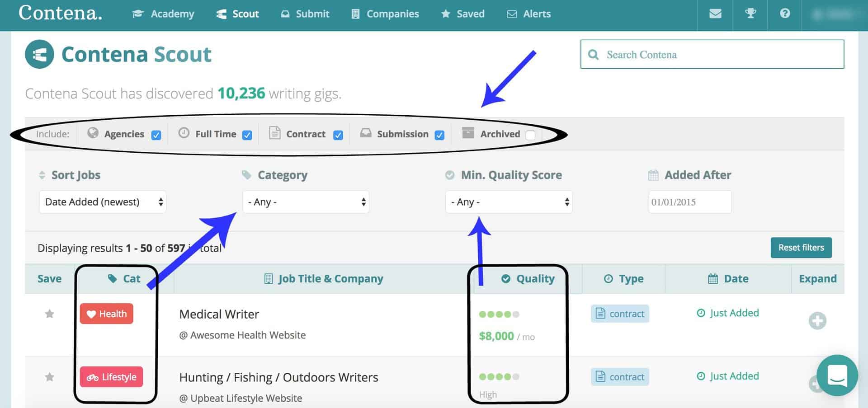Open Hunting / Fishing / Outdoors Writers job
This screenshot has width=868, height=408.
[278, 377]
